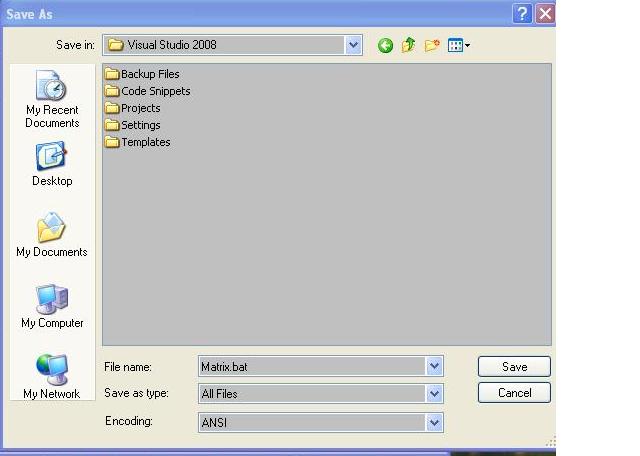This screenshot has height=456, width=640.
Task: Click the Save button
Action: 514,367
